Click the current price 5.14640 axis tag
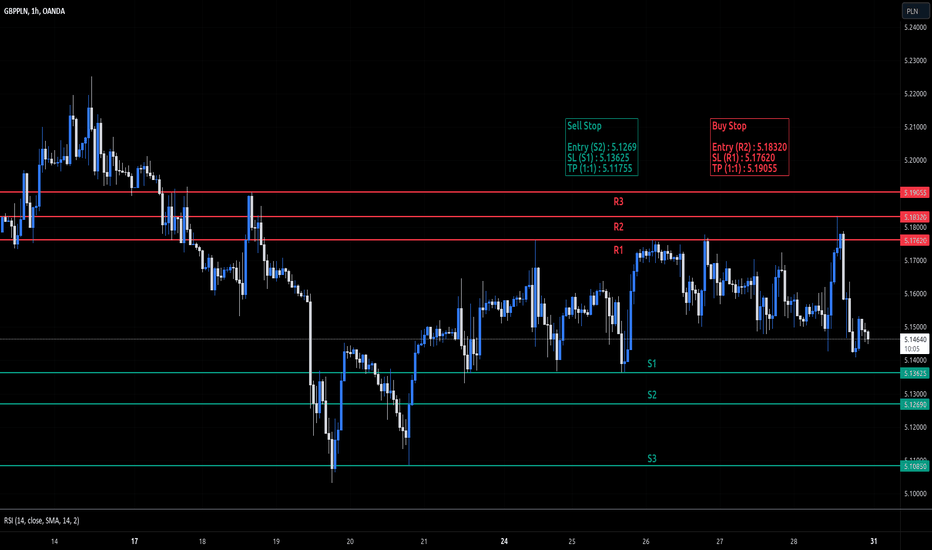This screenshot has width=932, height=550. point(915,340)
